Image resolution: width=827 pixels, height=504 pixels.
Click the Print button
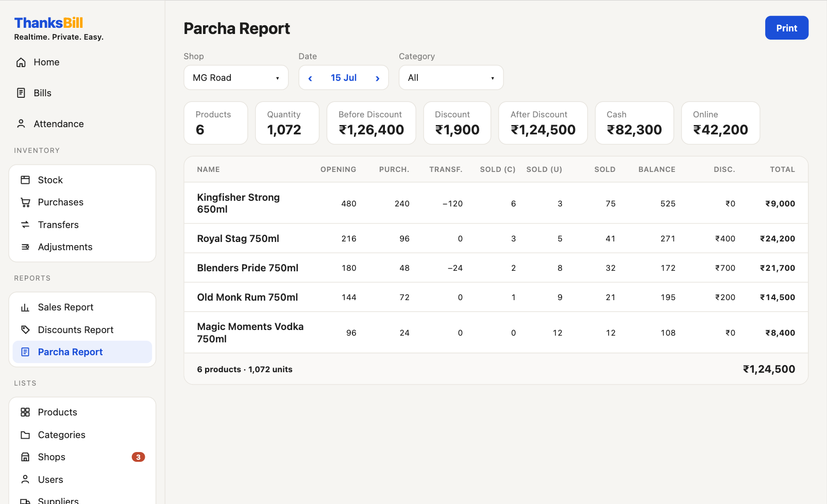(786, 28)
